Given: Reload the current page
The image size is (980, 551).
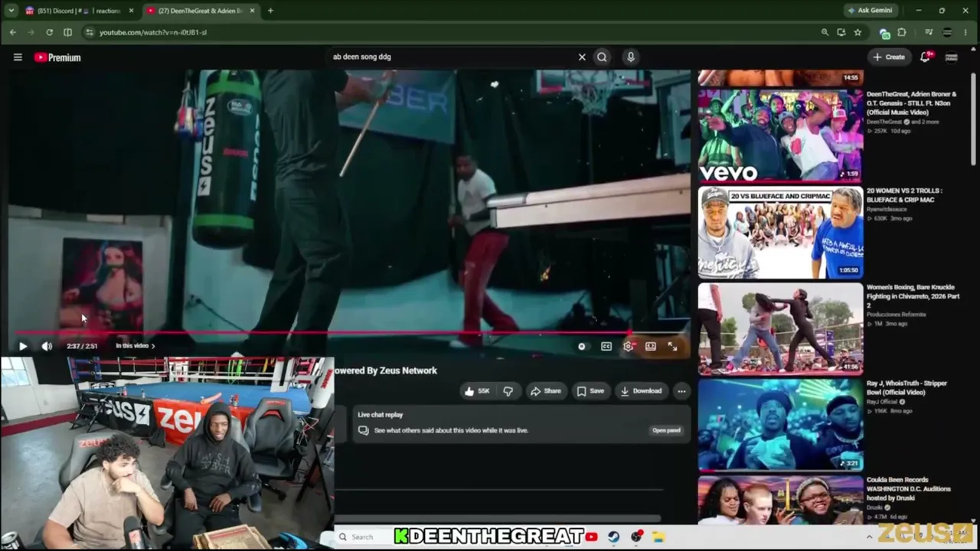Looking at the screenshot, I should click(x=49, y=32).
